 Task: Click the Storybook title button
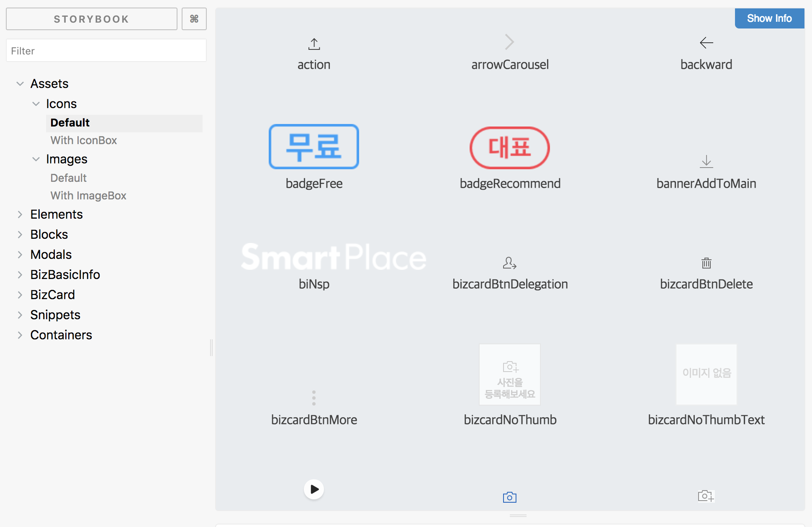pyautogui.click(x=91, y=19)
